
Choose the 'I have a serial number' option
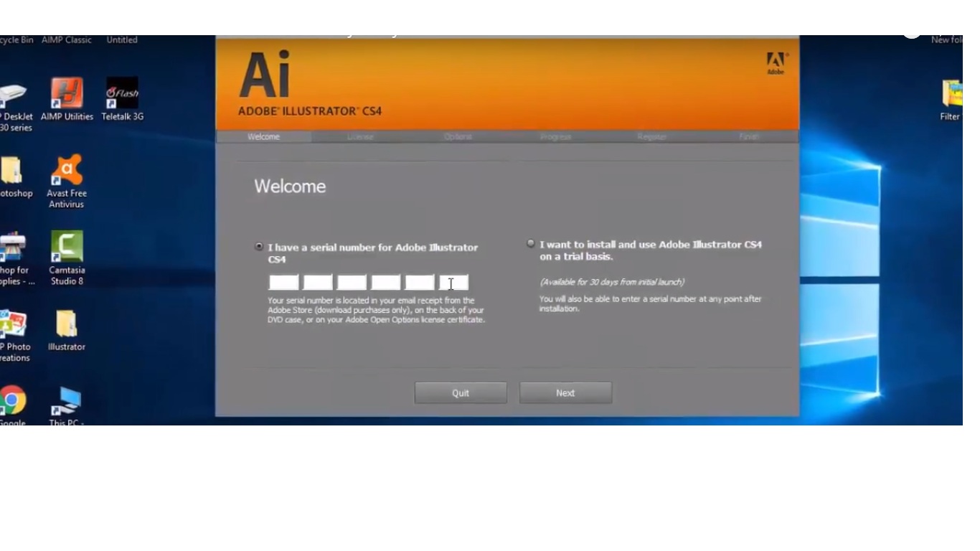coord(259,246)
